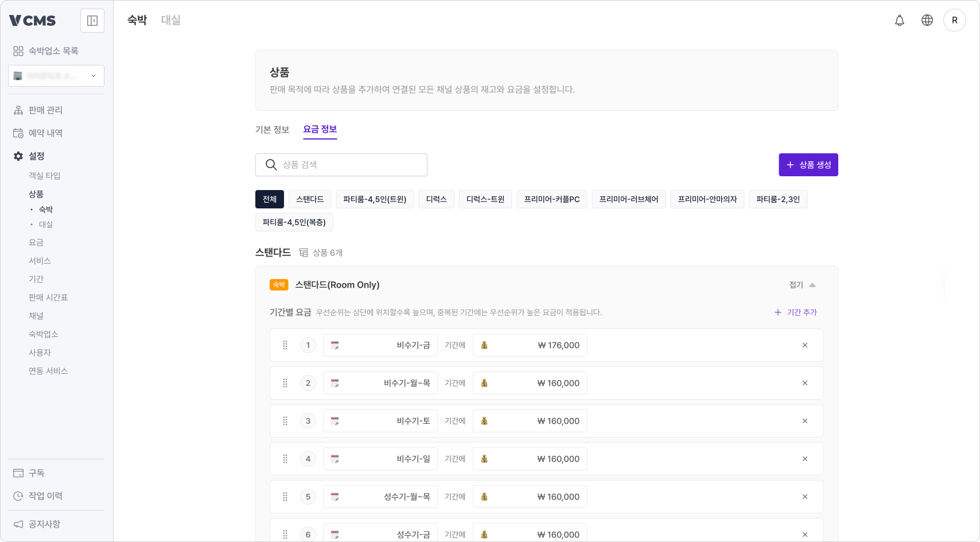The image size is (980, 542).
Task: Remove the 비수기-토 rate row
Action: point(805,421)
